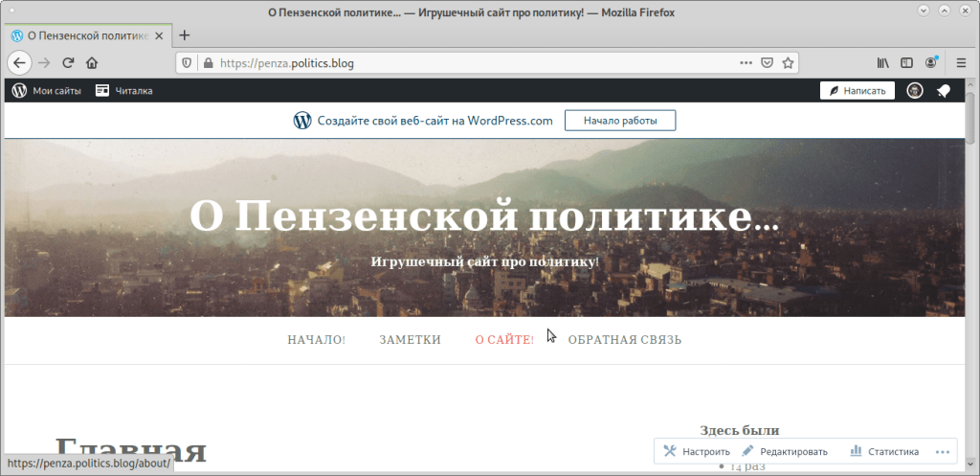This screenshot has width=980, height=476.
Task: Open the ЗАМЕТКИ navigation menu item
Action: pyautogui.click(x=410, y=340)
